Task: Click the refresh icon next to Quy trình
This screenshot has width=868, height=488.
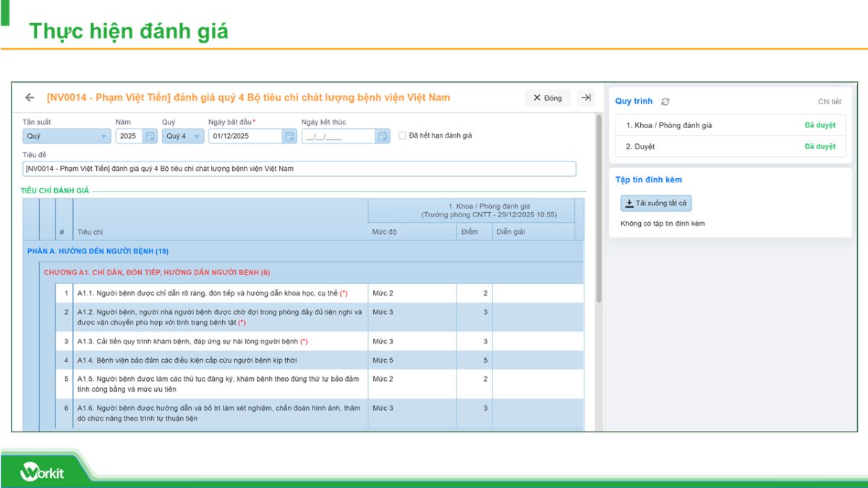Action: pyautogui.click(x=665, y=102)
